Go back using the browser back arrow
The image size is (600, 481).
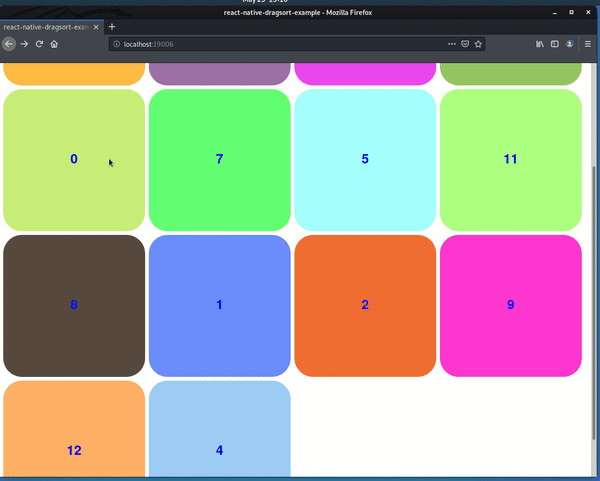(x=9, y=44)
